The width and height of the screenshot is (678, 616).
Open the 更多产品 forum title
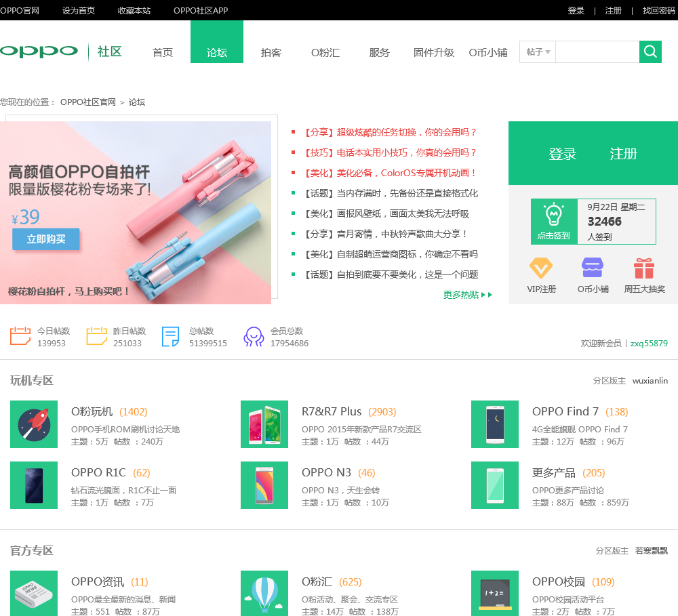point(553,472)
